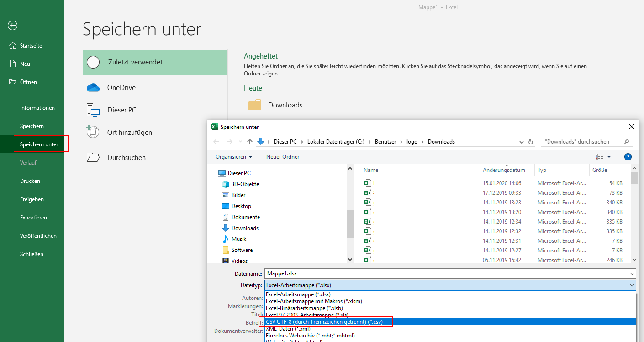Expand the Dateiname history dropdown
Viewport: 644px width, 342px height.
coord(632,274)
